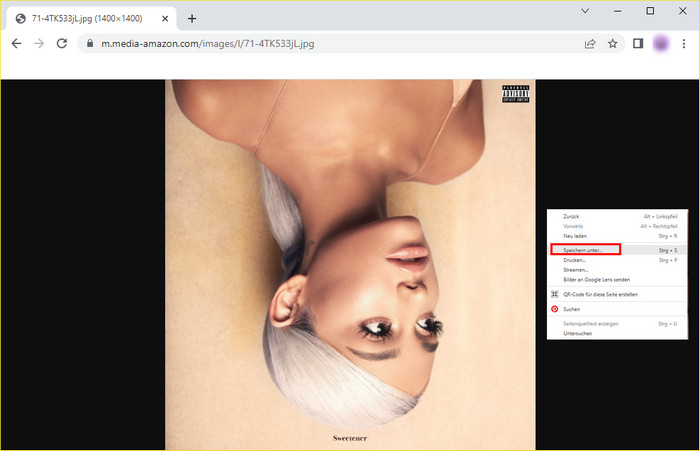Open the tab search chevron
700x451 pixels.
585,11
